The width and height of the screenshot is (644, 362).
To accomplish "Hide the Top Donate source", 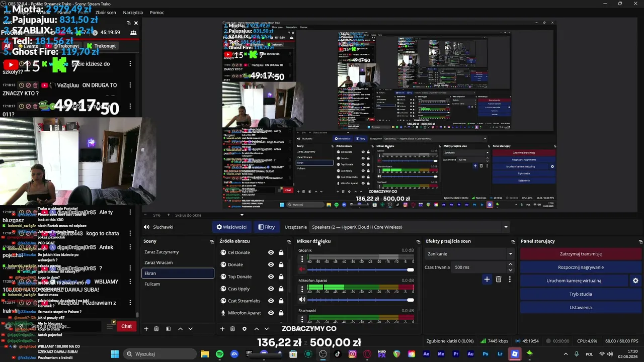I will coord(271,277).
